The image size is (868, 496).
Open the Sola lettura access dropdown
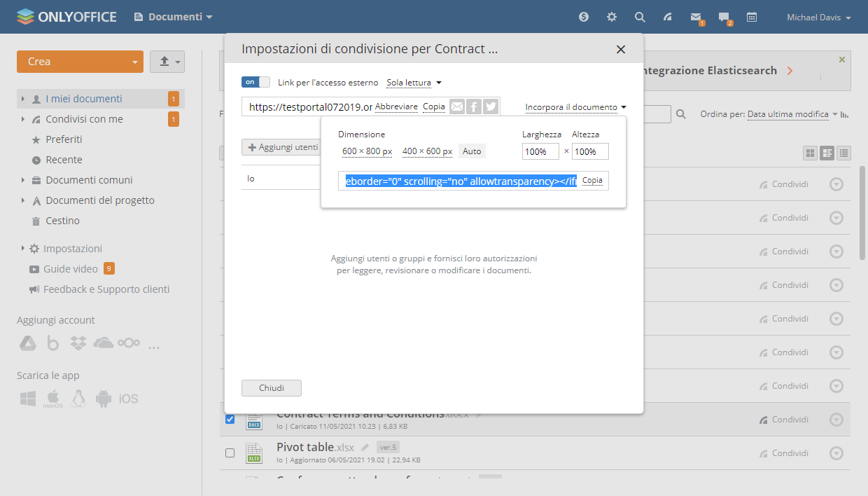coord(414,83)
